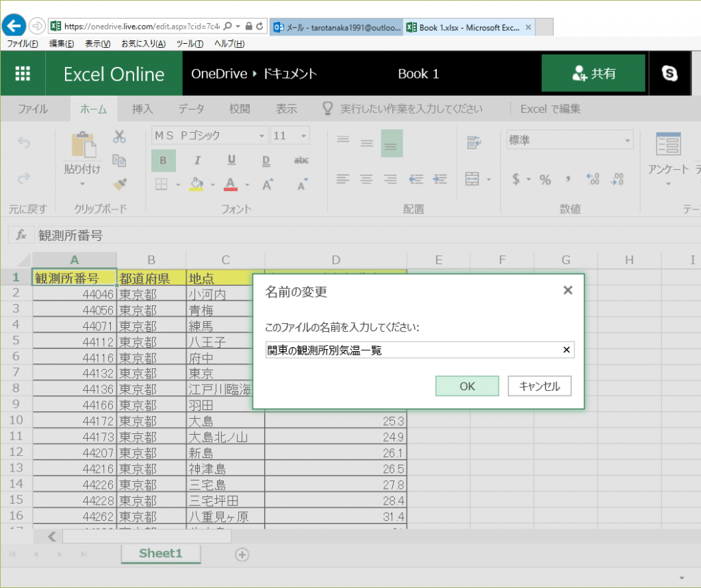Click the Increase indent icon
The image size is (701, 588).
coord(439,179)
